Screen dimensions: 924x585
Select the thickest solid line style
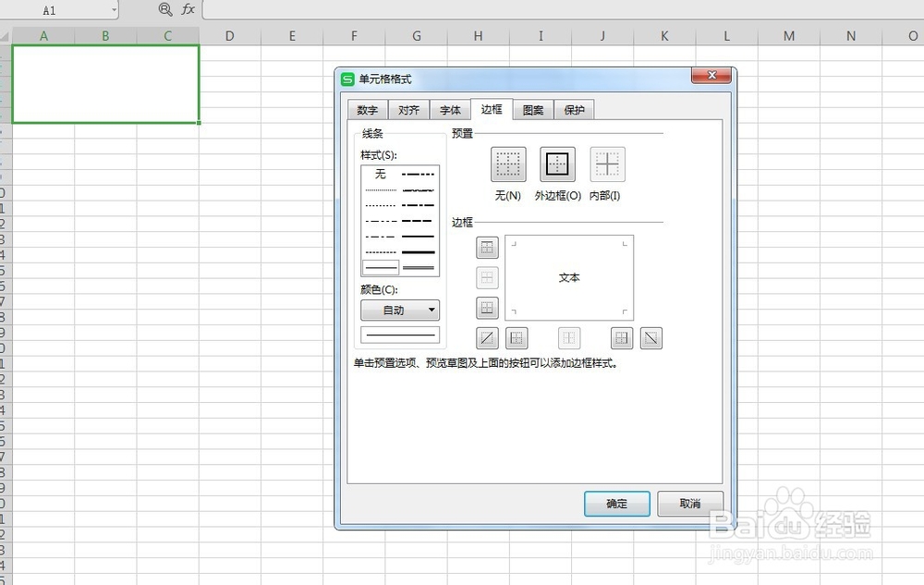(419, 252)
